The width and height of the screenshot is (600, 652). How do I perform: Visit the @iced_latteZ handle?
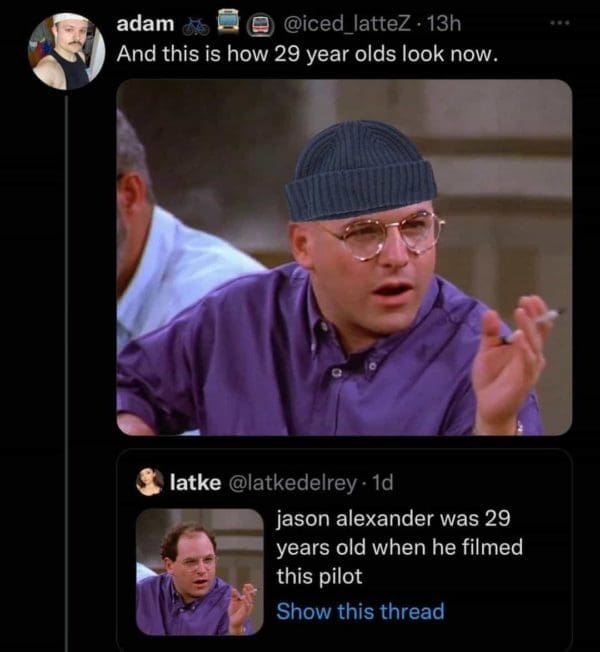click(346, 24)
